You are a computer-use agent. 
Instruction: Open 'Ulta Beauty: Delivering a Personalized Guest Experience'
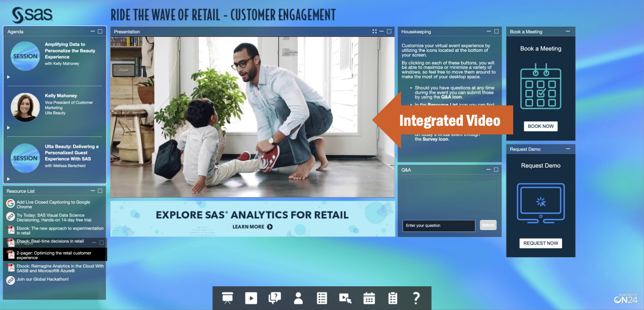point(71,153)
